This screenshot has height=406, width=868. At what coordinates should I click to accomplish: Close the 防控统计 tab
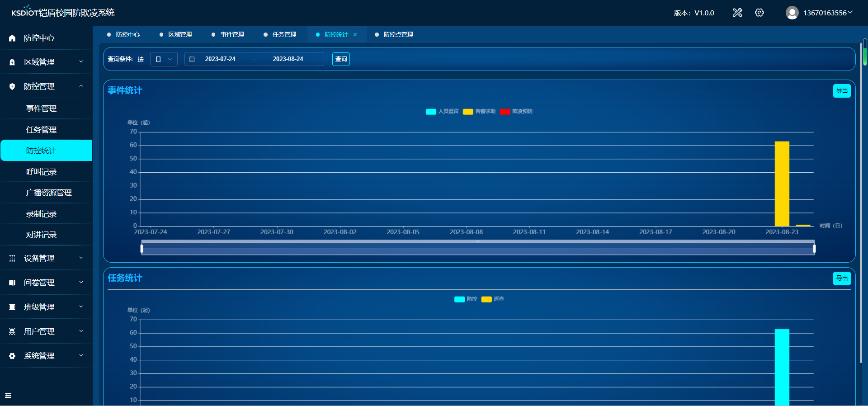(355, 34)
